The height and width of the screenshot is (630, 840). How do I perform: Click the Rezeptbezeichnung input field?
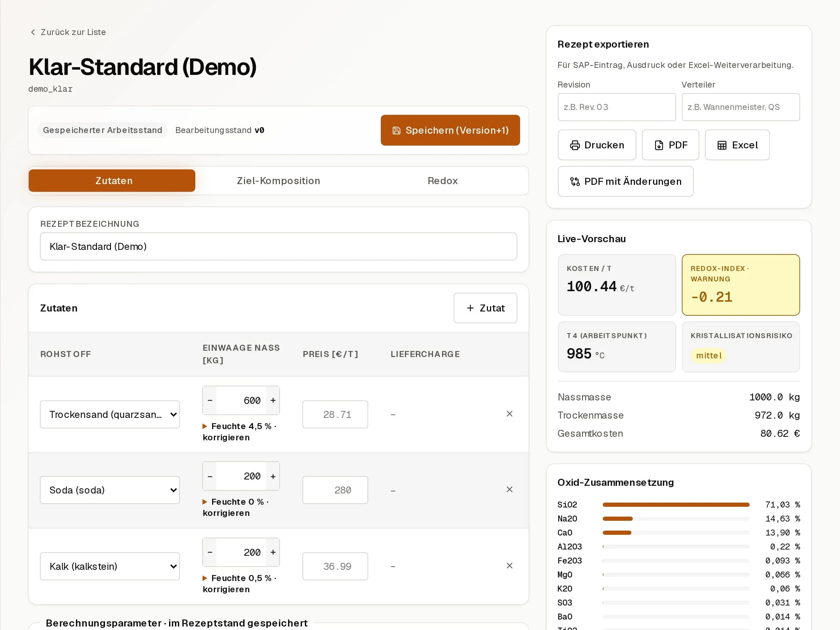pyautogui.click(x=278, y=246)
